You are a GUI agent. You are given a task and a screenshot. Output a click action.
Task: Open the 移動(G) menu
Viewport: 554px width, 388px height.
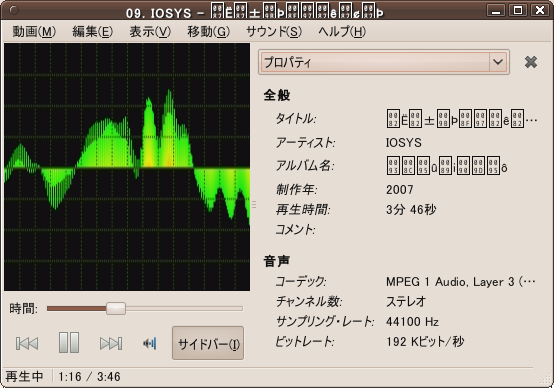208,32
